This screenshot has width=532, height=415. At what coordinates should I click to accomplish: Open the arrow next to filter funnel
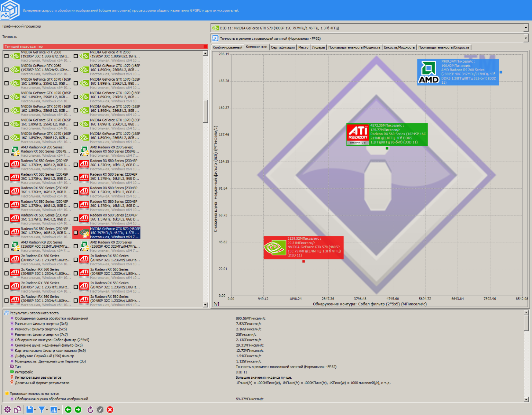tap(47, 410)
